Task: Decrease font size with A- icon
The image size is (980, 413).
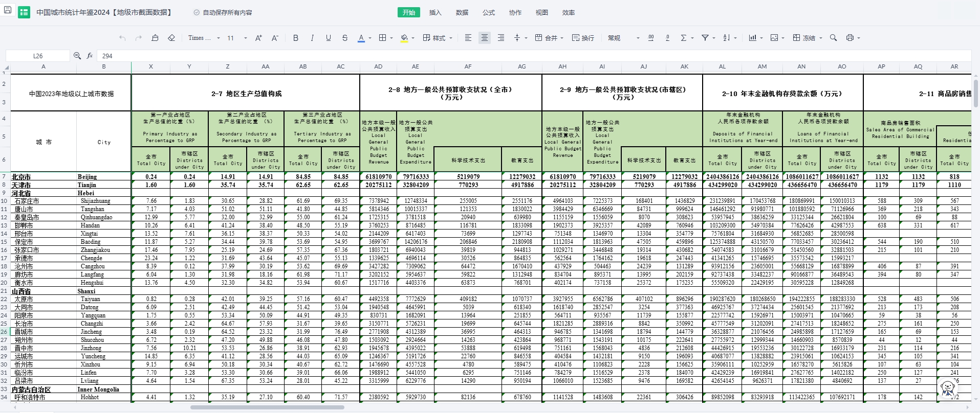Action: click(x=275, y=38)
